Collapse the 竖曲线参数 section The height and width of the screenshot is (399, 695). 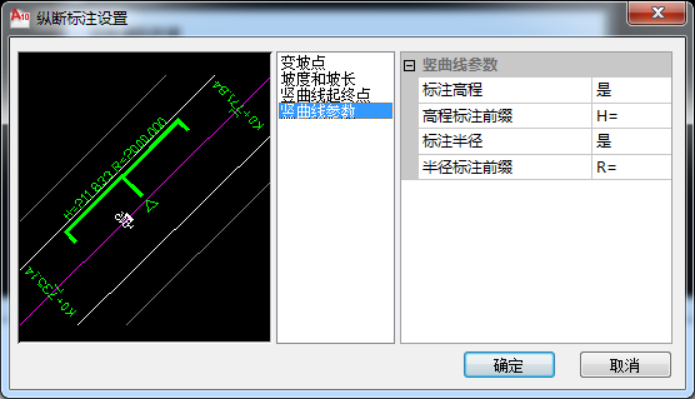[x=409, y=66]
